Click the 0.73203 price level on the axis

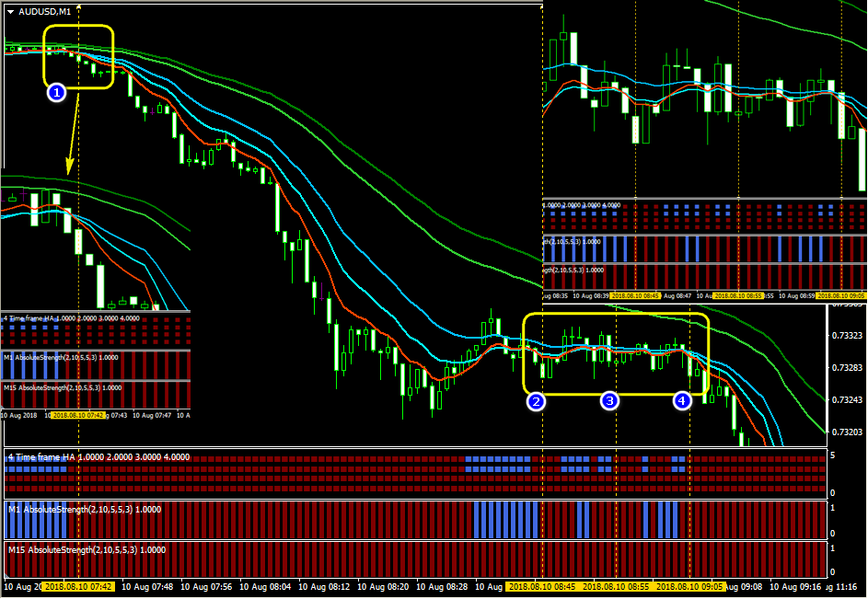[x=848, y=432]
